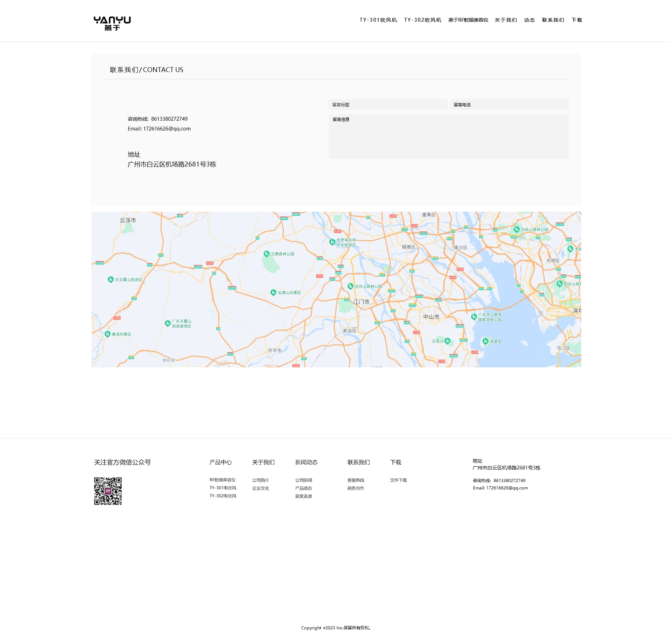Image resolution: width=672 pixels, height=636 pixels.
Task: Go to 关于我们 in top navigation
Action: pos(506,20)
